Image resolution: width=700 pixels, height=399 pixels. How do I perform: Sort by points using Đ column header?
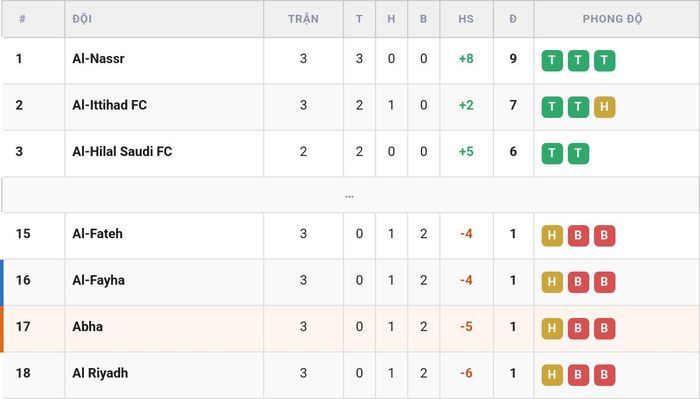(513, 19)
